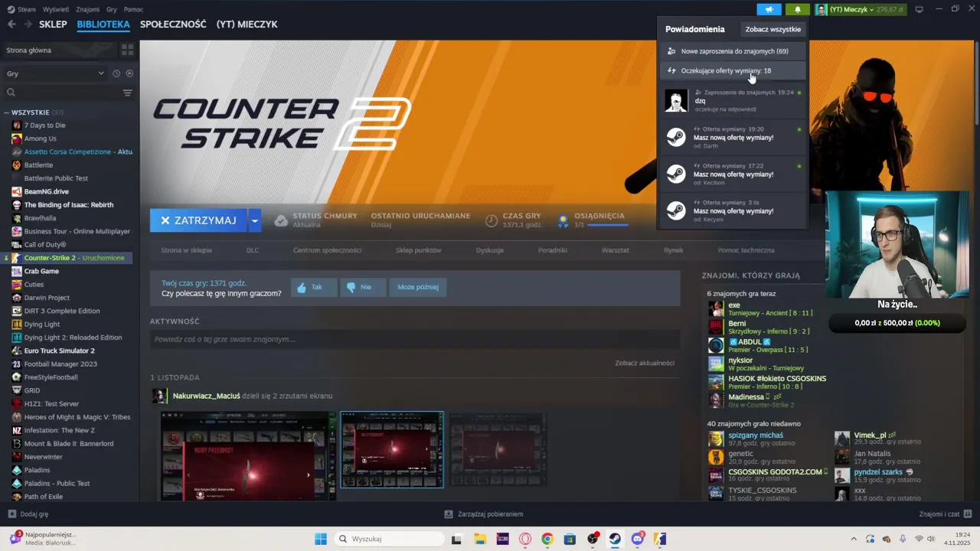Open the Warsztat game tab

615,250
